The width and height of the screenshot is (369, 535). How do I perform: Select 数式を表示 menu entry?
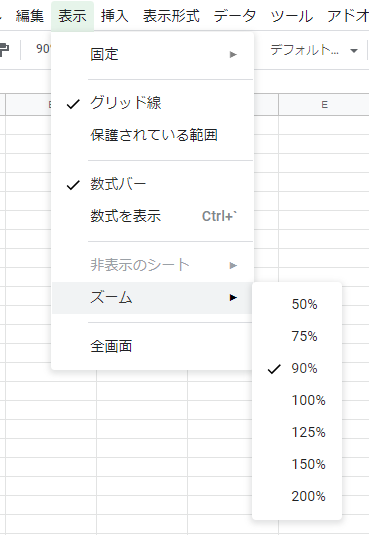click(x=152, y=216)
